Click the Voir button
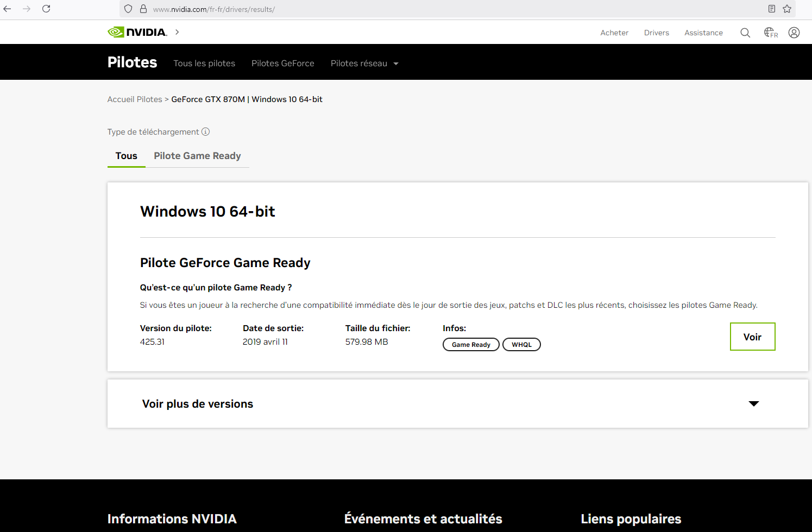 tap(752, 337)
